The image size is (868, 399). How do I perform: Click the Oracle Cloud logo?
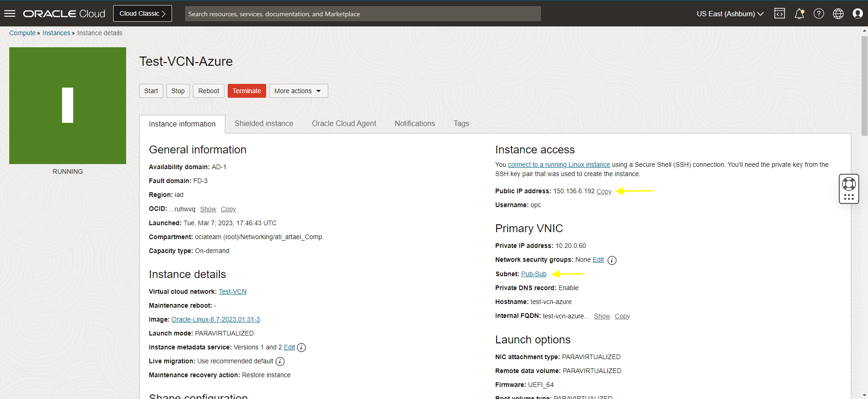click(64, 13)
